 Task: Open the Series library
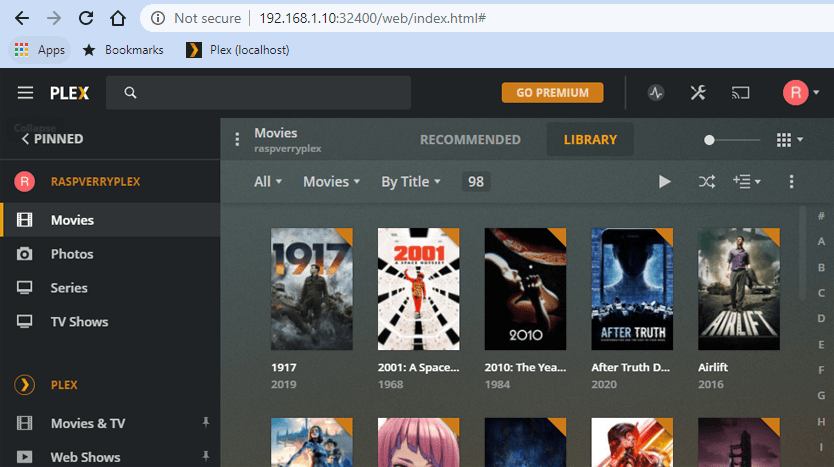[110, 288]
